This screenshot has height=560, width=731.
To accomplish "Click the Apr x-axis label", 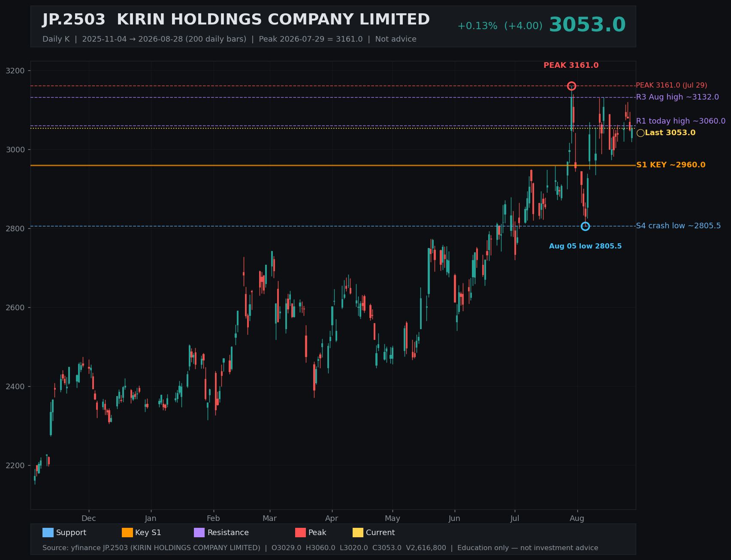I will click(x=332, y=518).
